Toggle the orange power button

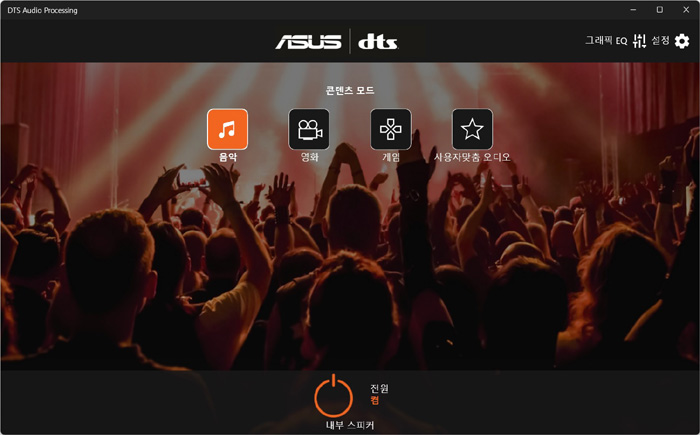333,395
